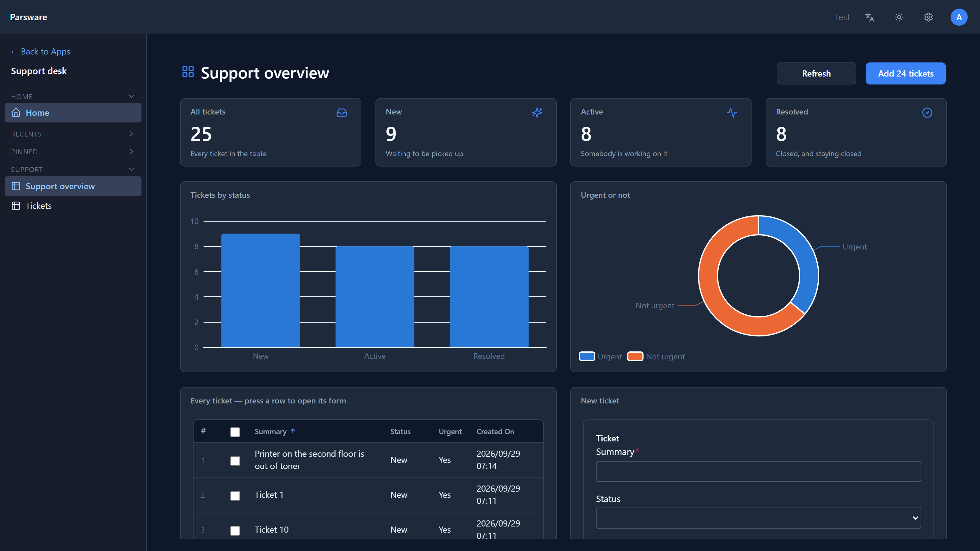Click the activity pulse icon on Active card
The width and height of the screenshot is (980, 551).
(732, 113)
